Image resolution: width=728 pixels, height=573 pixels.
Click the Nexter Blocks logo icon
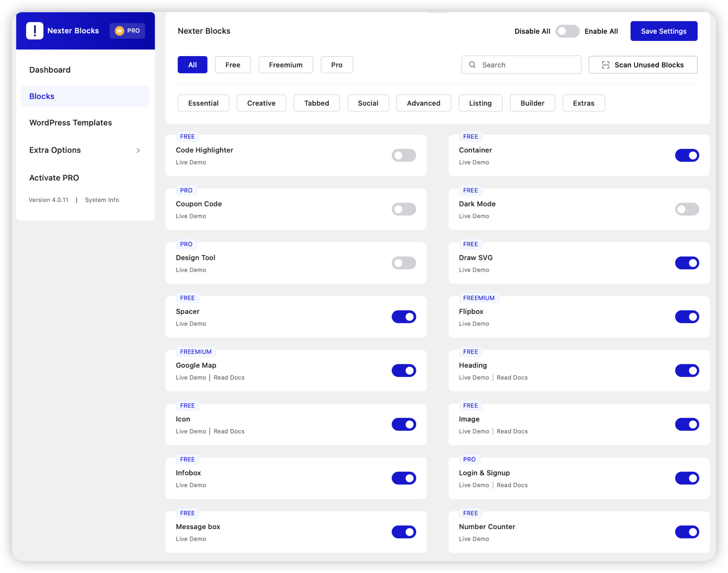pos(35,31)
